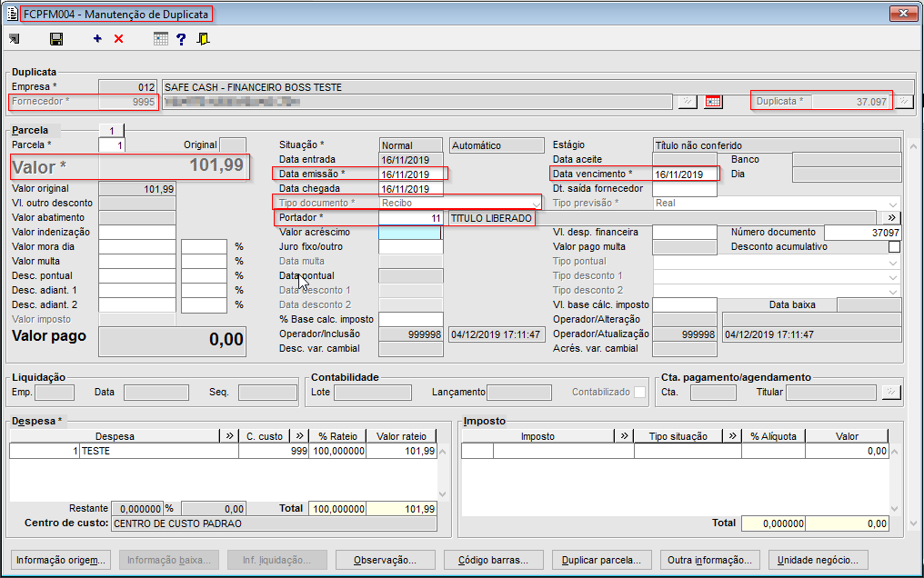Screen dimensions: 924x578
Task: Click the Inf. liquidação button
Action: tap(277, 560)
